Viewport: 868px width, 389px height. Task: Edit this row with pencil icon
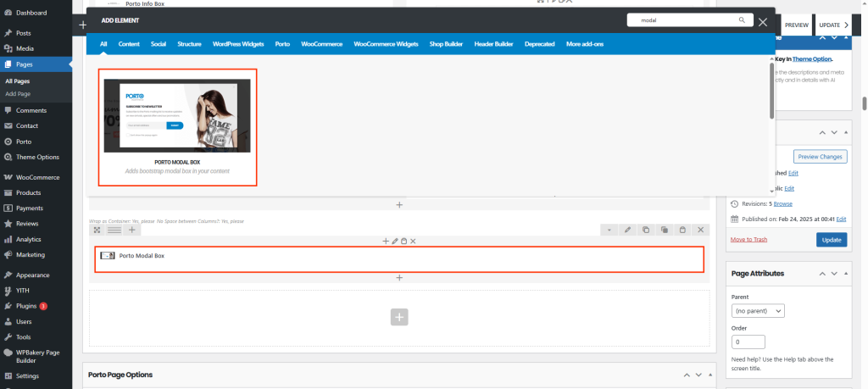pyautogui.click(x=627, y=230)
